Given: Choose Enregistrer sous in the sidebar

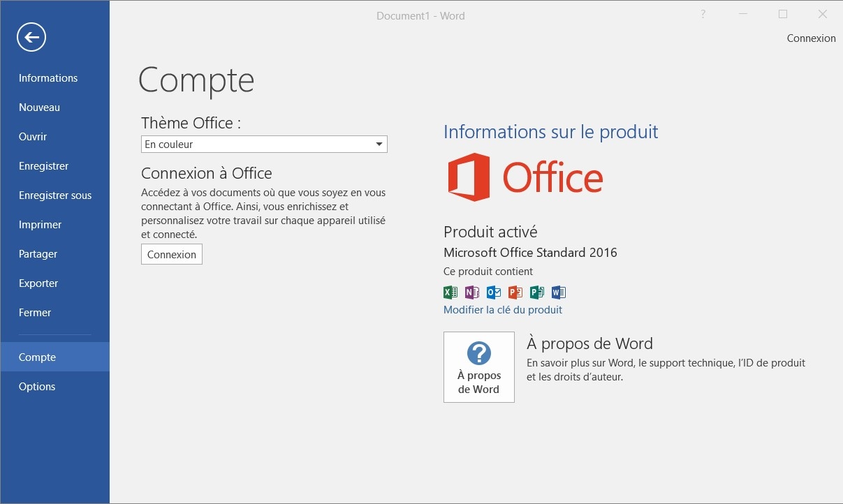Looking at the screenshot, I should (x=55, y=195).
